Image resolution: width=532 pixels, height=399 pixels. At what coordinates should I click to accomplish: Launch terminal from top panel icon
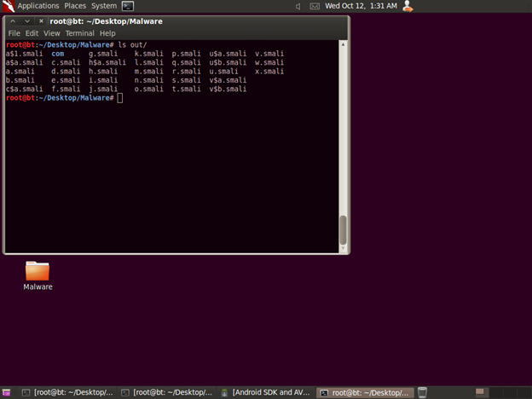tap(128, 6)
